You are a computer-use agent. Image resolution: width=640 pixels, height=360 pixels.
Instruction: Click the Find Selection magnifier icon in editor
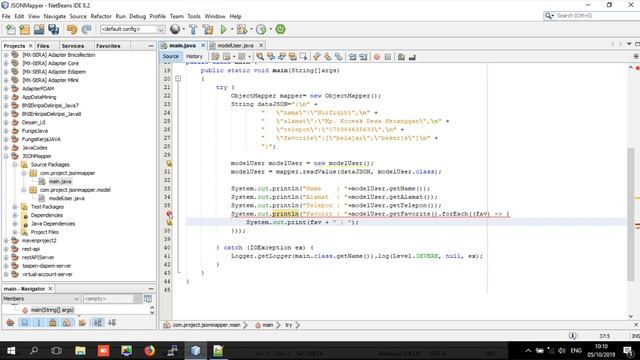pyautogui.click(x=260, y=57)
